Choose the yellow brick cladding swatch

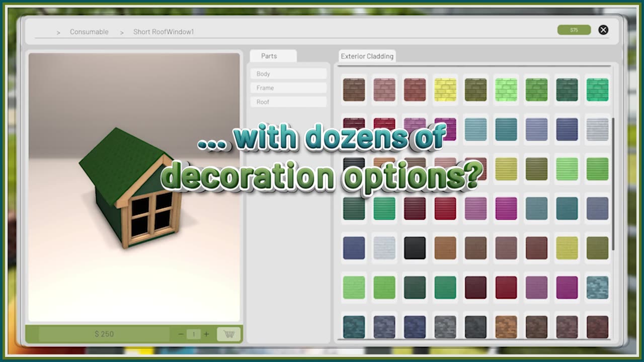[445, 90]
